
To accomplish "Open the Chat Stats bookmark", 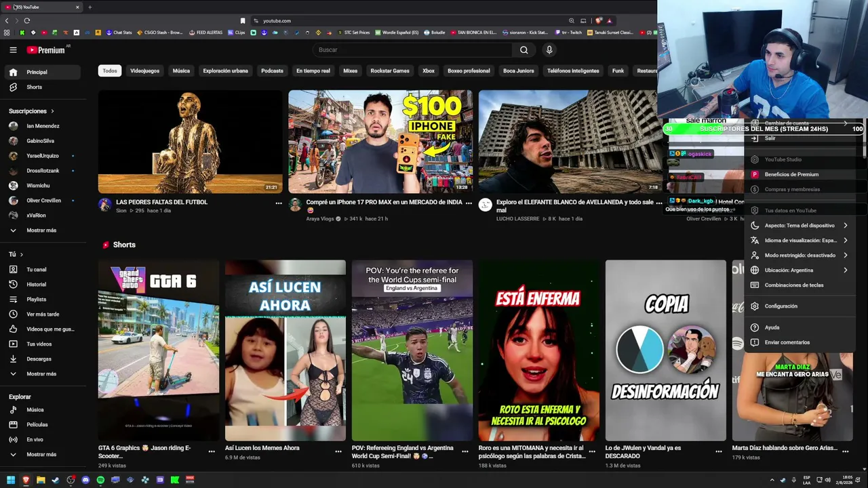I will tap(118, 33).
